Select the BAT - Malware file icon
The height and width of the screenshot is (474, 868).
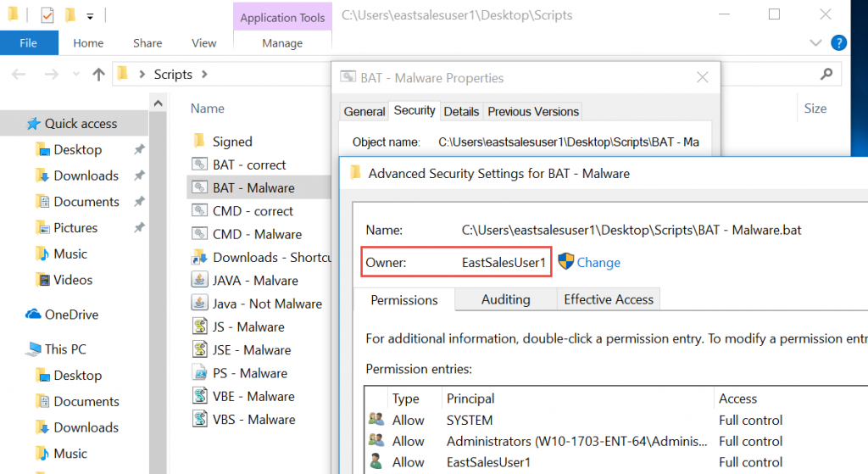(199, 187)
